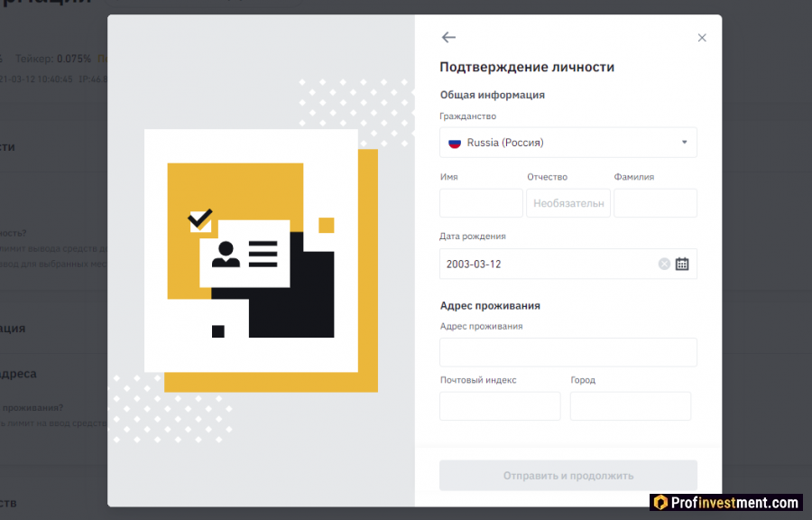
Task: Select the date of birth 2003-03-12 field
Action: pos(568,265)
